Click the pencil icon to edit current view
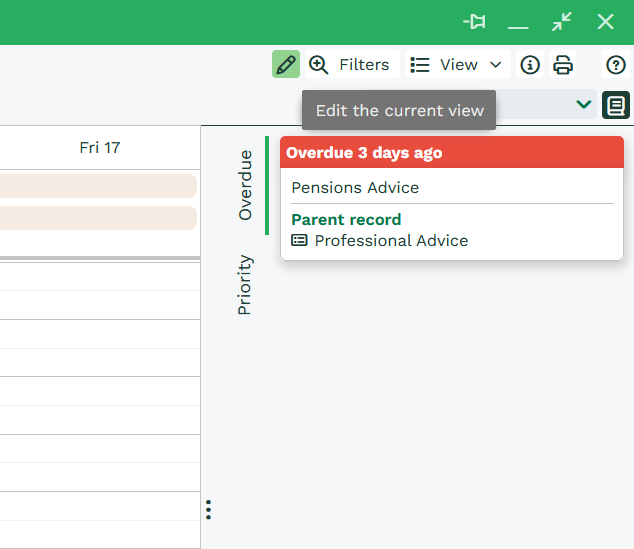The width and height of the screenshot is (634, 549). click(x=286, y=65)
